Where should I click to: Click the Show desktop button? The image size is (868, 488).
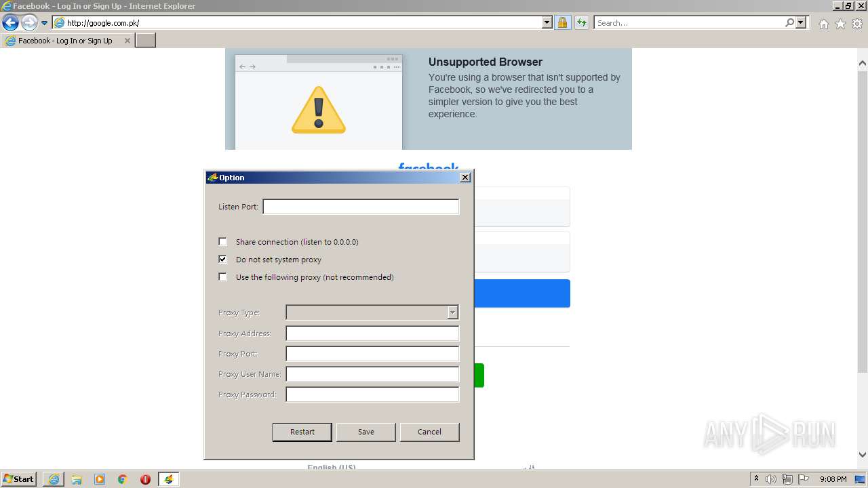[861, 479]
